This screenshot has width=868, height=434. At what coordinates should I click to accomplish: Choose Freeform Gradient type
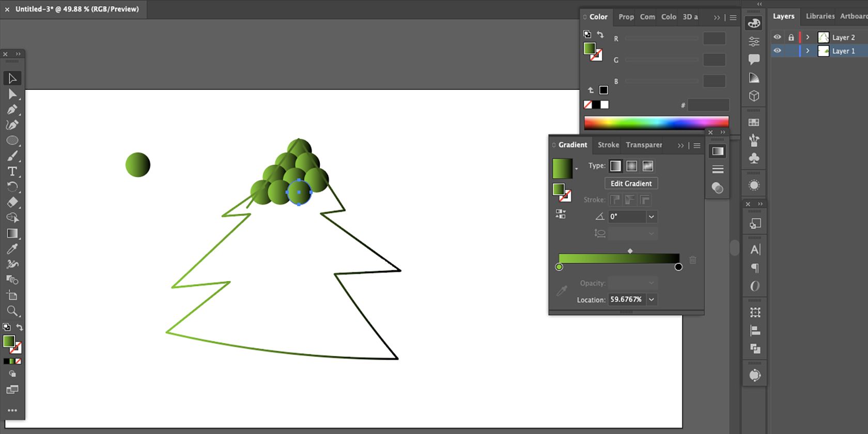click(x=648, y=166)
